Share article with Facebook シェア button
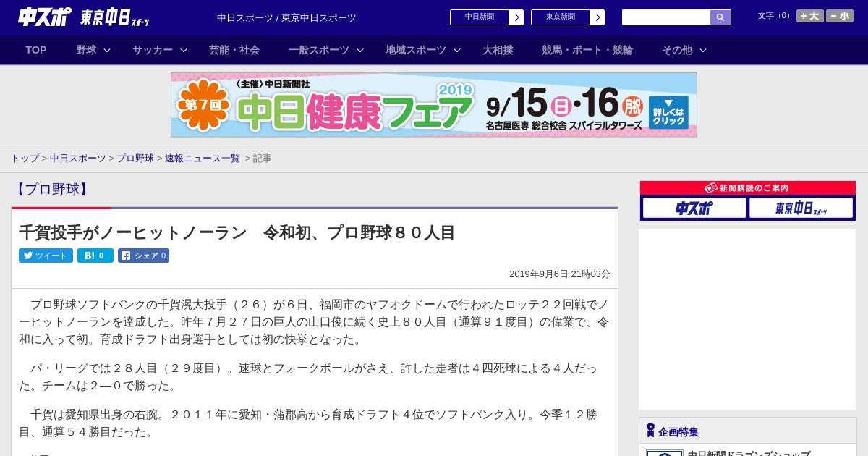The image size is (868, 456). pos(143,256)
